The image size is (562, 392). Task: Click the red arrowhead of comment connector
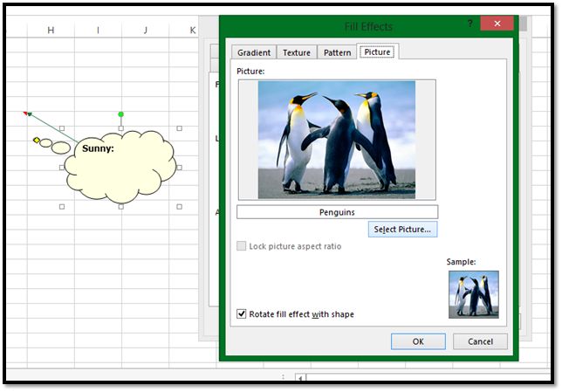pos(25,113)
